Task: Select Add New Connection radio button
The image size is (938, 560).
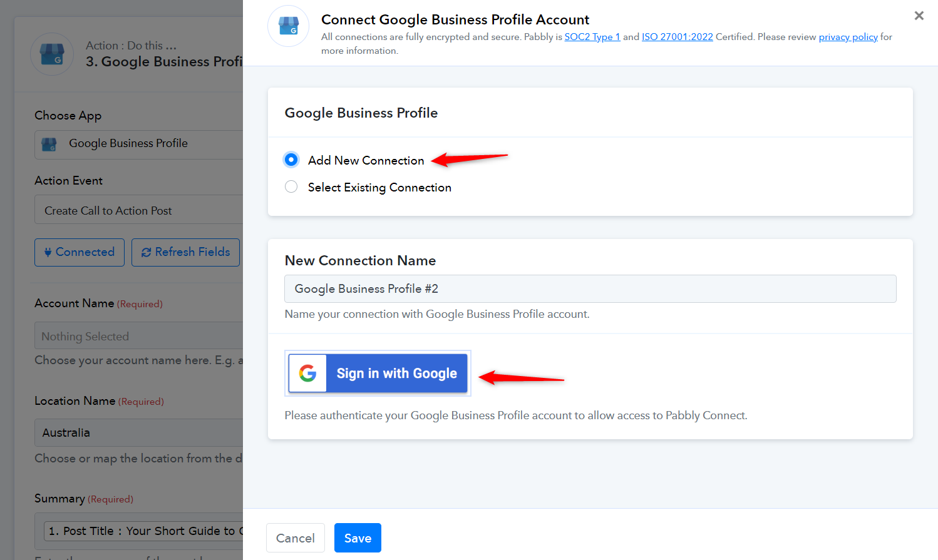Action: point(291,160)
